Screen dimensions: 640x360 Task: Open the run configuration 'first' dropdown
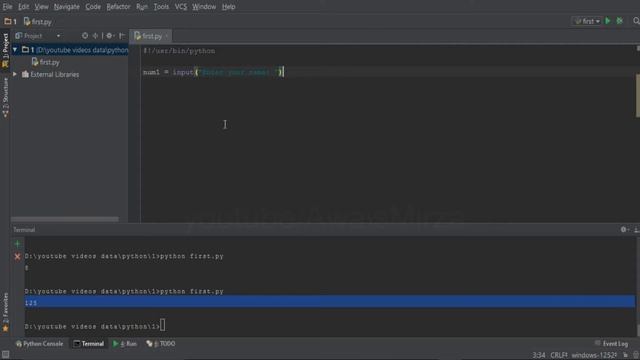click(587, 21)
